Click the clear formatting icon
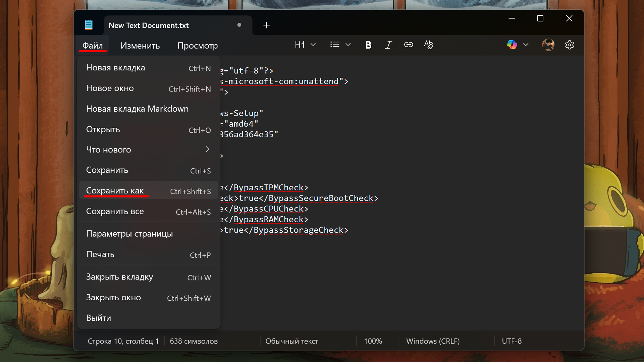Screen dimensions: 644x362 tap(428, 45)
